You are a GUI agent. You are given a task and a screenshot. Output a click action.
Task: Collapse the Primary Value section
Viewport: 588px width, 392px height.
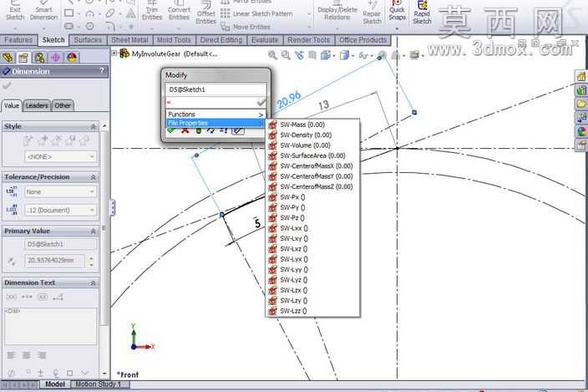(x=93, y=231)
